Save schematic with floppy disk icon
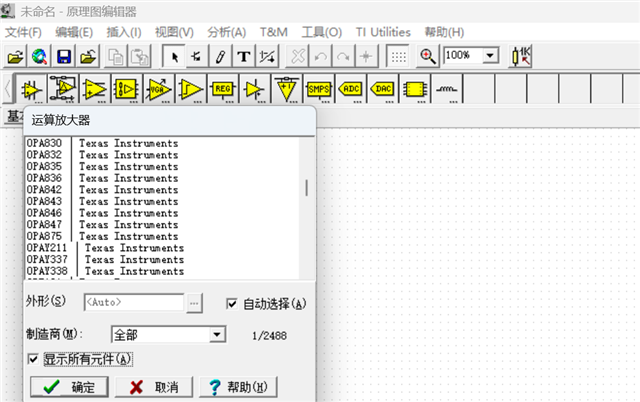The height and width of the screenshot is (402, 640). (64, 56)
